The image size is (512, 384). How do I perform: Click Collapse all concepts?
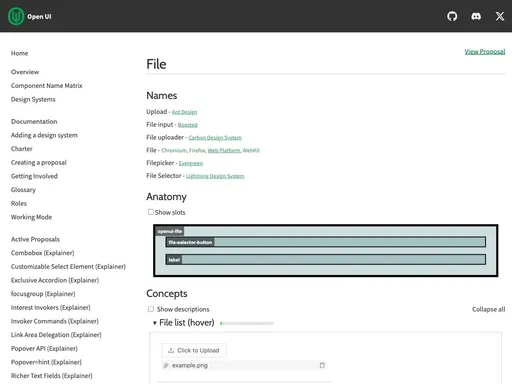click(x=488, y=309)
